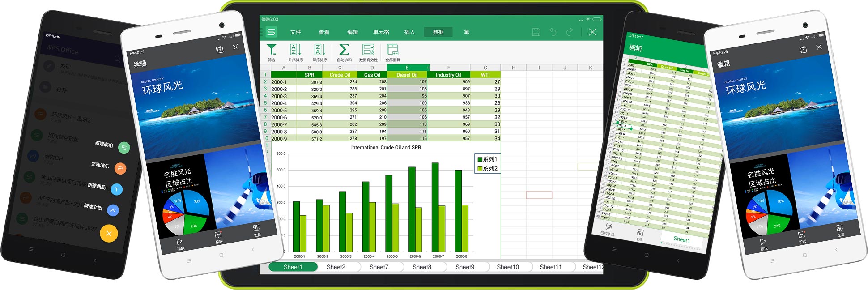Save spreadsheet with the floppy disk icon

click(x=536, y=32)
